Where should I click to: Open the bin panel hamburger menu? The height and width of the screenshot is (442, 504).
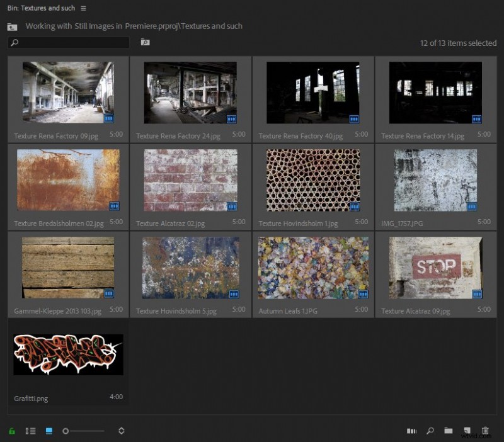pos(84,8)
